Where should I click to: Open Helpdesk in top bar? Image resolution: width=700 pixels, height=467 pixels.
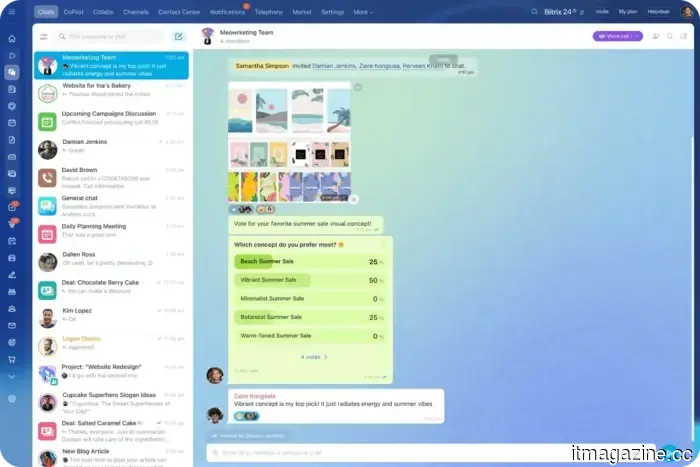[658, 12]
